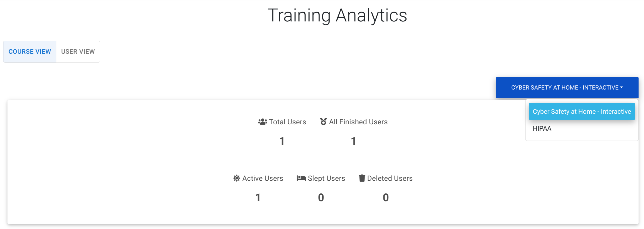Click the Deleted Users count of zero
This screenshot has height=229, width=644.
click(x=386, y=197)
